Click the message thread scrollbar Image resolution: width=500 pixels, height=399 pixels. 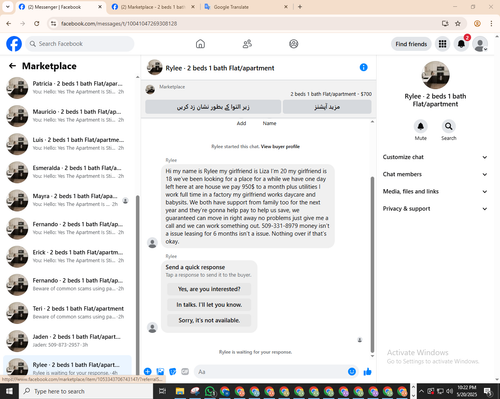(x=372, y=264)
